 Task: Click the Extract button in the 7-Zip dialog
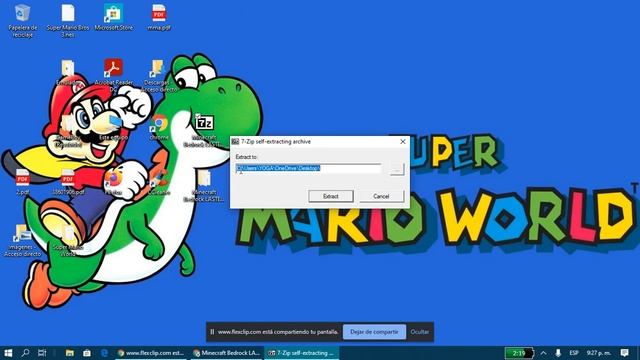(331, 196)
